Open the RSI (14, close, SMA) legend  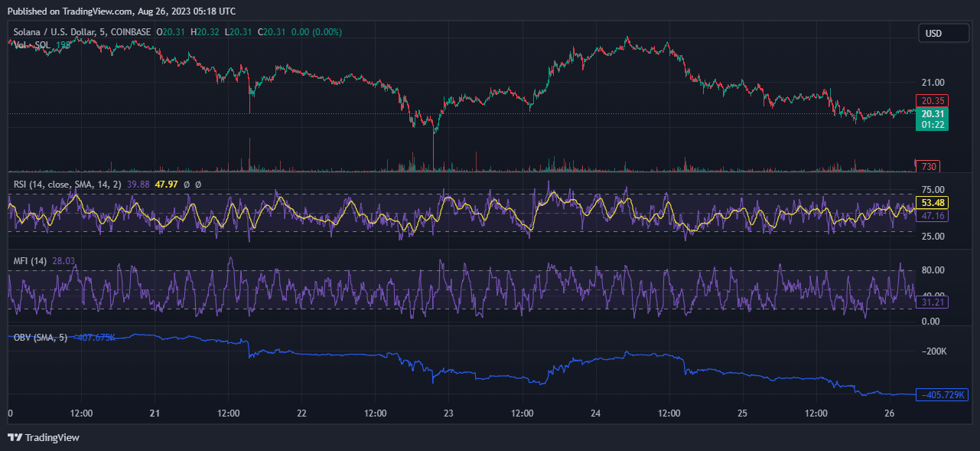[68, 185]
